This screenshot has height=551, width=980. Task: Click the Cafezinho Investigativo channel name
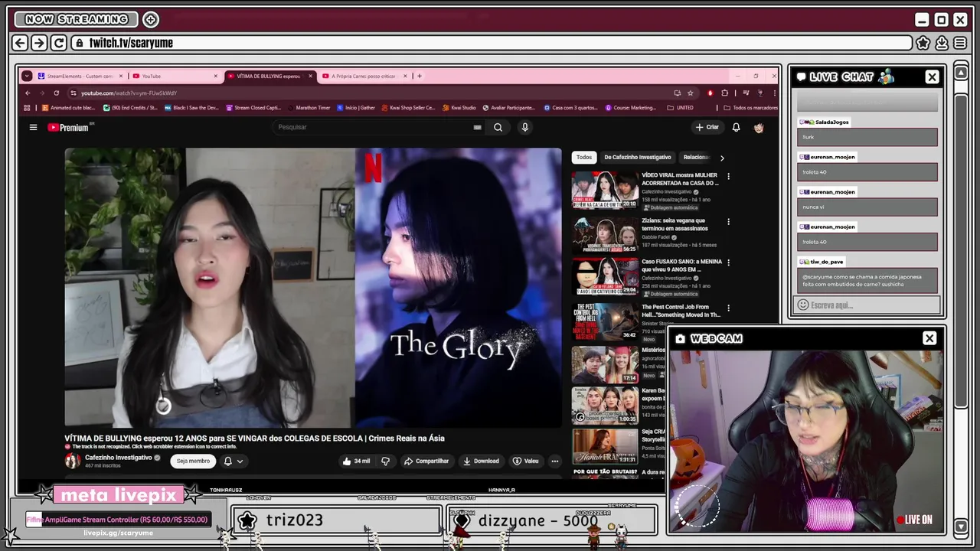click(x=119, y=458)
